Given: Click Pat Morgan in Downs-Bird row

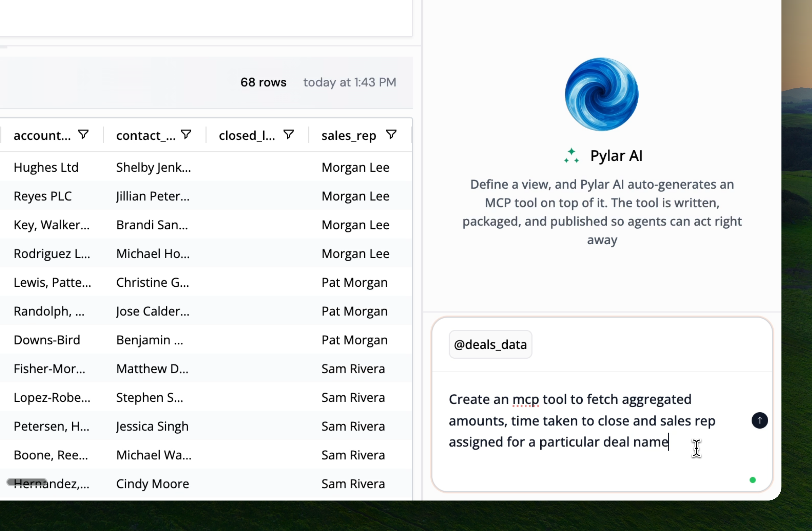Looking at the screenshot, I should tap(354, 340).
